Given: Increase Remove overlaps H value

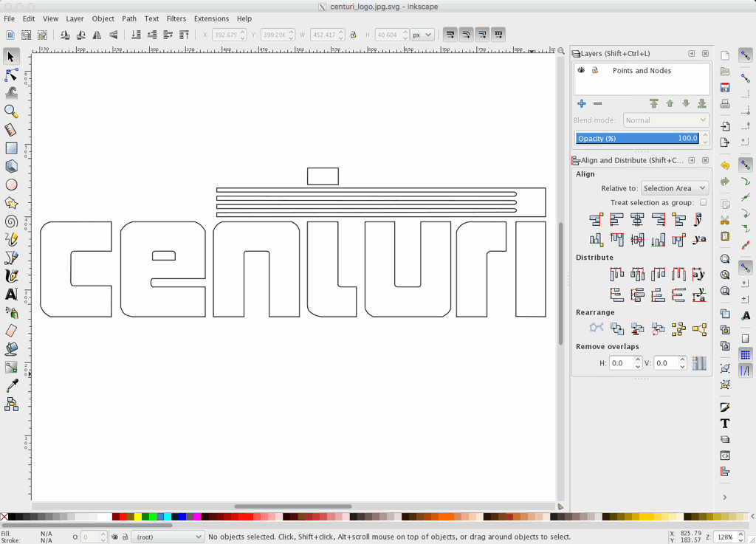Looking at the screenshot, I should pyautogui.click(x=638, y=360).
